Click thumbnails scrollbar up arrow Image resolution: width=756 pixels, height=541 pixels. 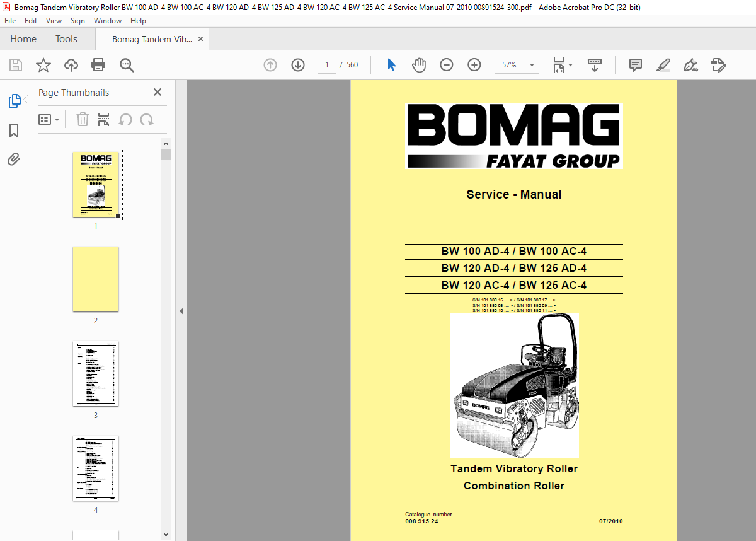(x=166, y=144)
